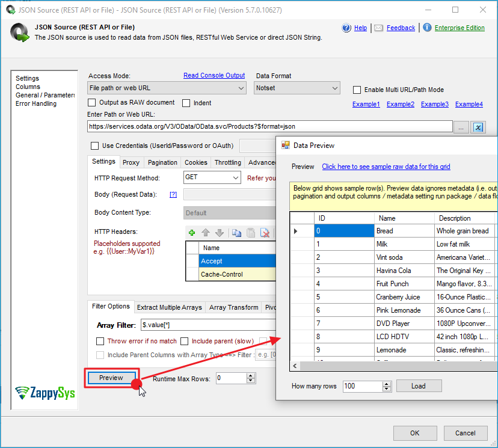
Task: Switch to the Pagination tab
Action: 162,162
